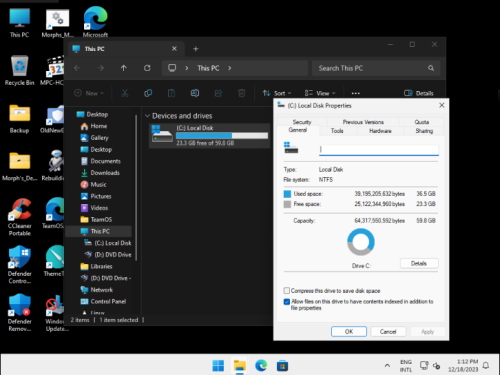500x375 pixels.
Task: Click the Details button under Drive C
Action: coord(419,263)
